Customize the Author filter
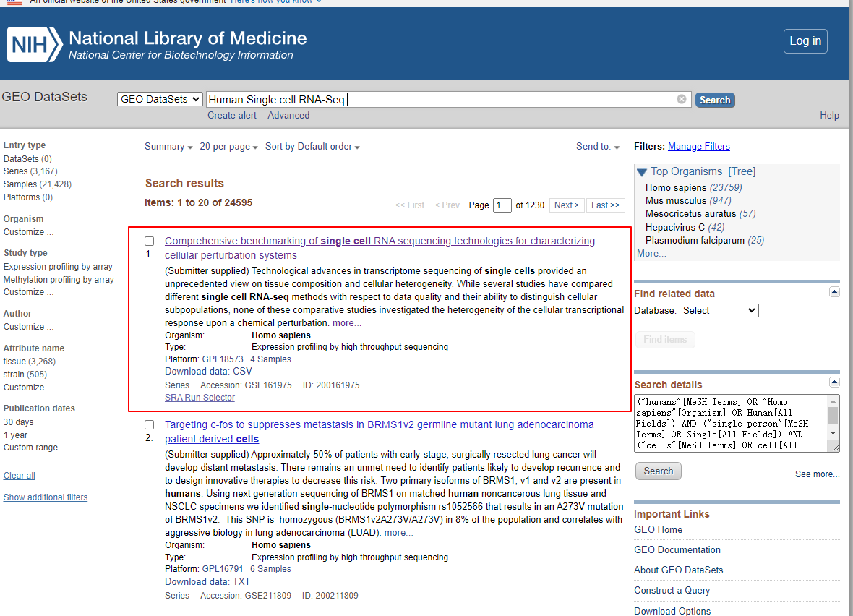Screen dimensions: 853x616 28,327
